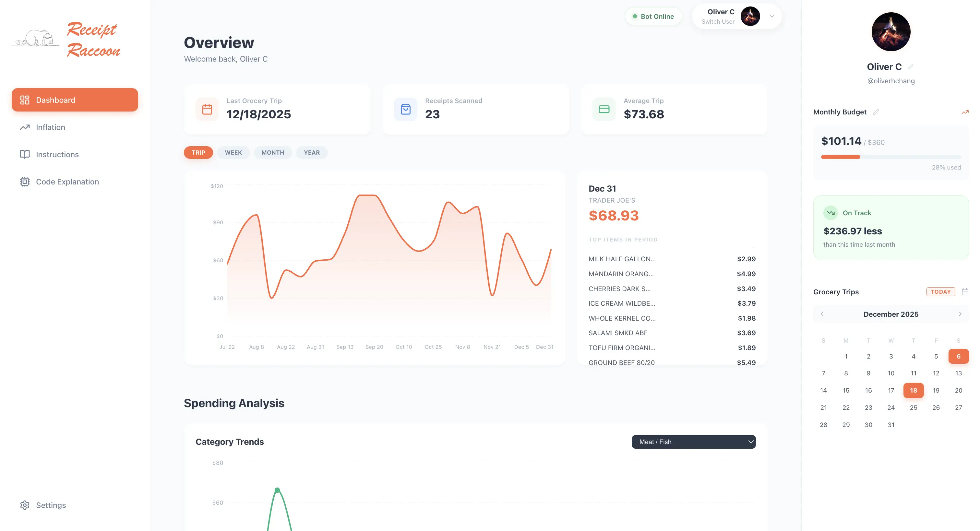Select the WEEK period toggle
The image size is (980, 531).
click(233, 153)
